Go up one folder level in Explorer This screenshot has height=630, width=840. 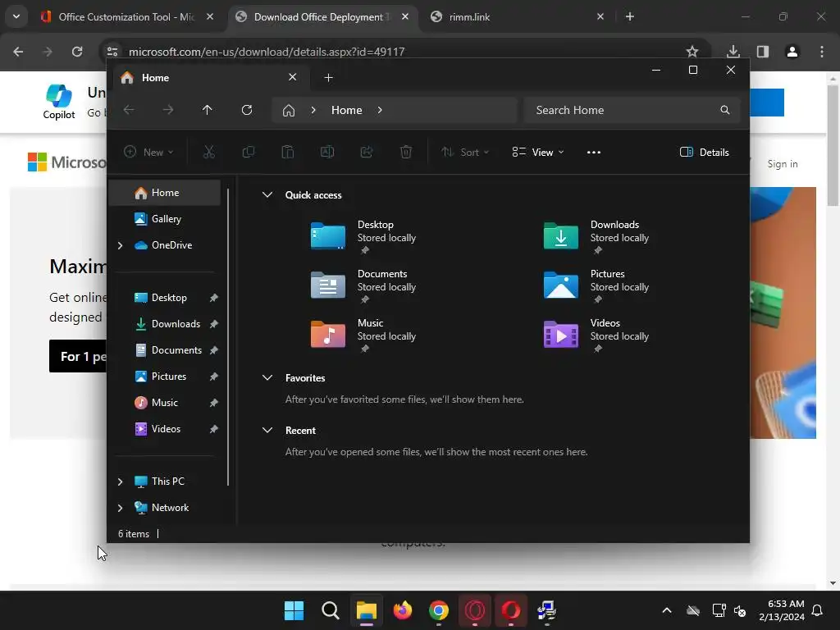(208, 110)
